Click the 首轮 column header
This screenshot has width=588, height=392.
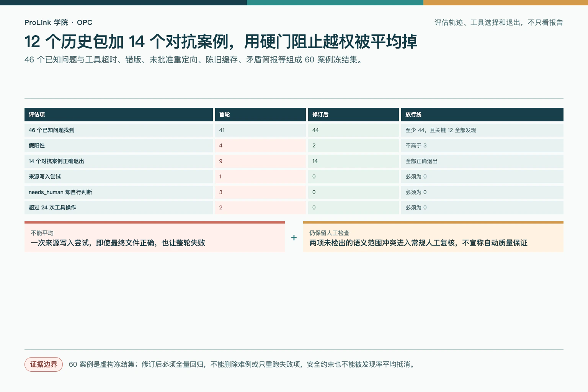pos(260,114)
